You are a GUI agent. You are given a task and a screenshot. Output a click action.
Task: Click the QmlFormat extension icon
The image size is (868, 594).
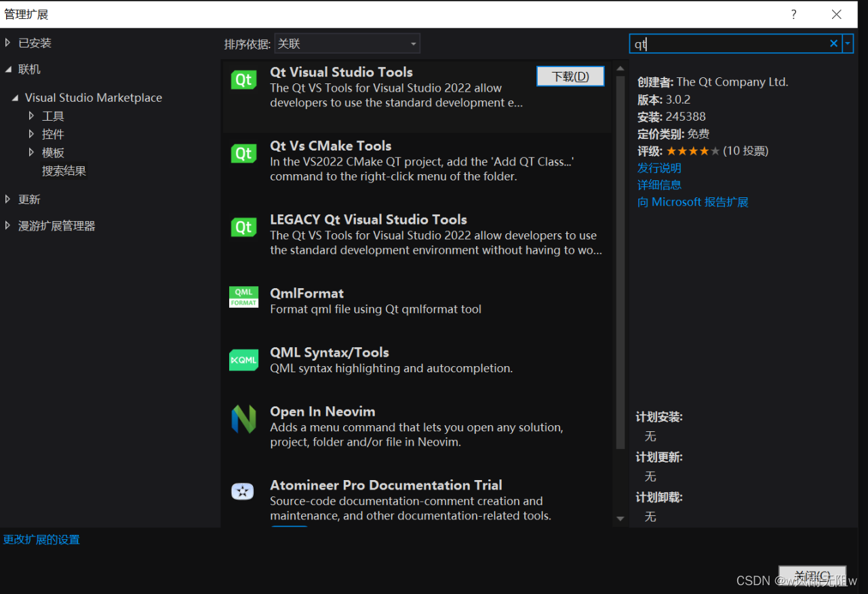coord(243,297)
